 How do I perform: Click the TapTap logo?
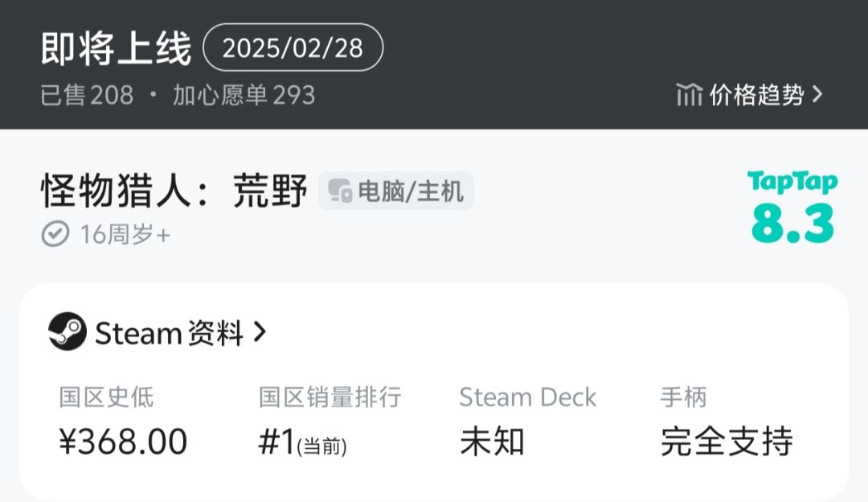pos(792,182)
